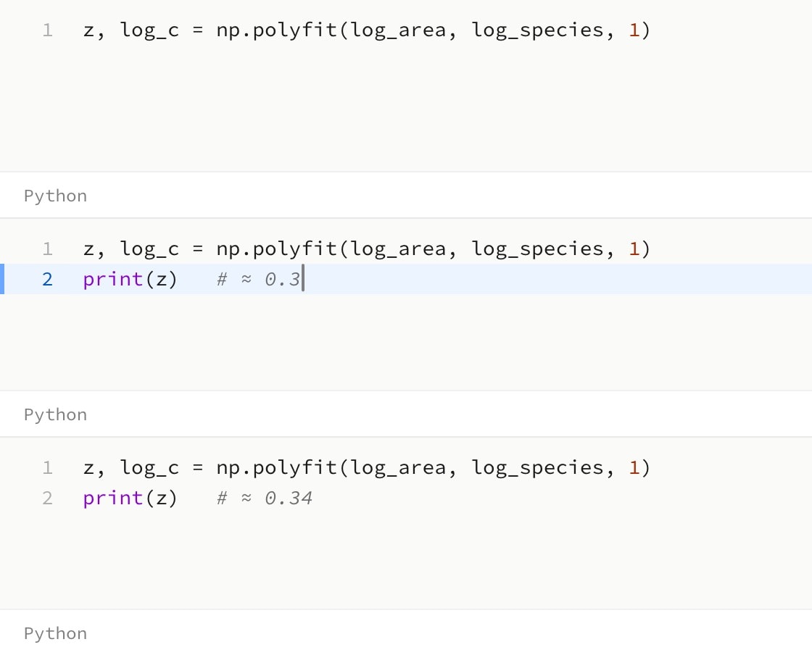This screenshot has width=812, height=655.
Task: Click log_area in the block with the highlighted line
Action: click(x=398, y=249)
